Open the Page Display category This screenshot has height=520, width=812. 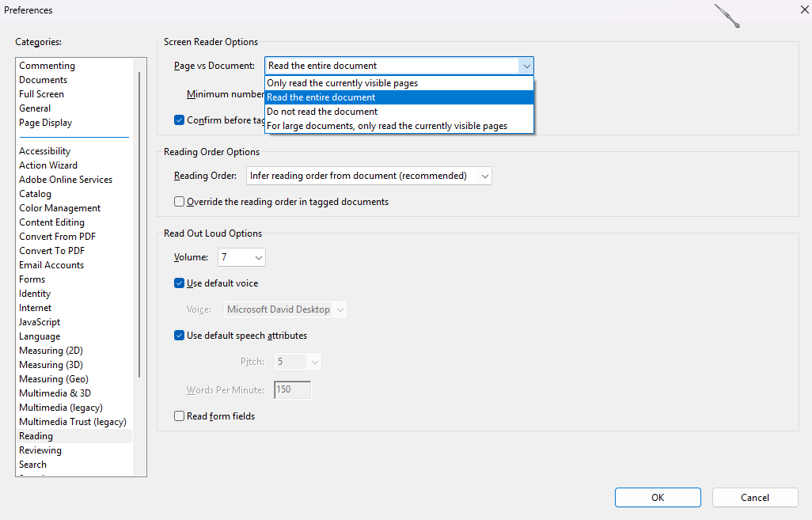click(x=45, y=123)
